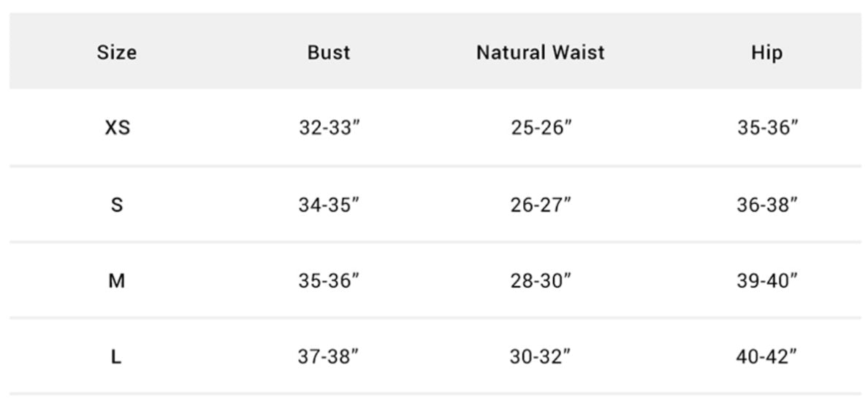The width and height of the screenshot is (868, 404).
Task: Select the S size row label
Action: coord(117,205)
